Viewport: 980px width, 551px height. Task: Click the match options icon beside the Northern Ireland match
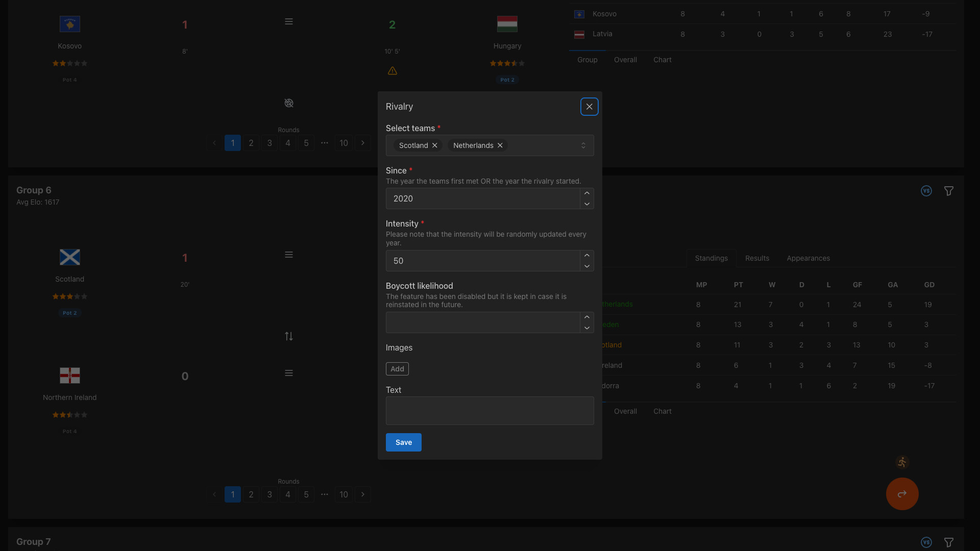click(x=289, y=373)
